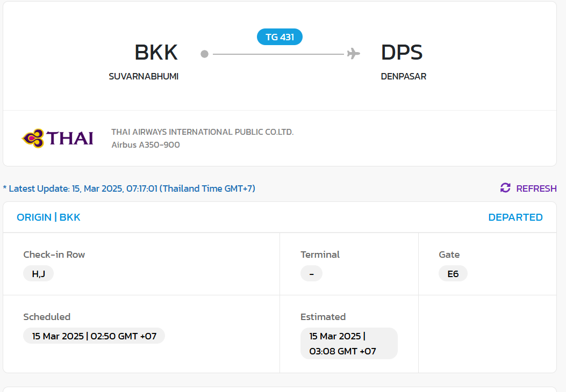Click the airplane icon on route line
This screenshot has height=392, width=566.
coord(353,54)
